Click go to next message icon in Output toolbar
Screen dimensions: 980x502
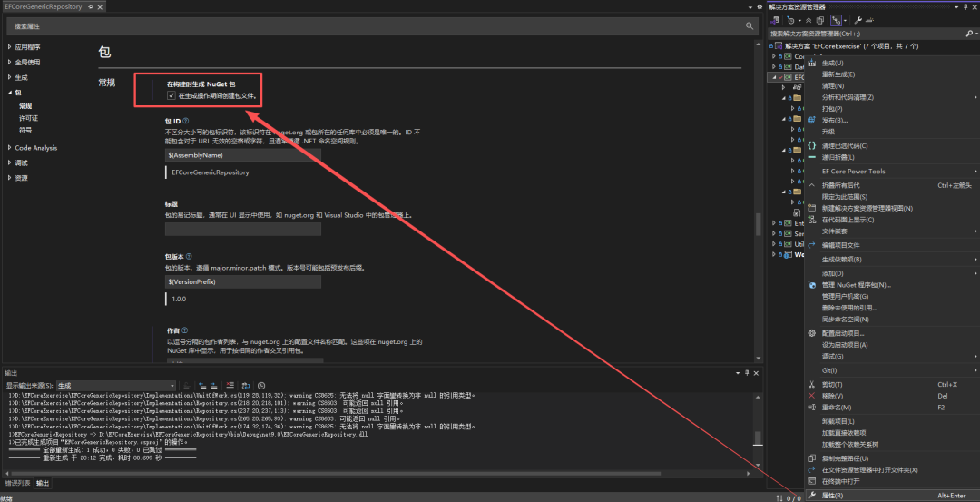coord(214,386)
